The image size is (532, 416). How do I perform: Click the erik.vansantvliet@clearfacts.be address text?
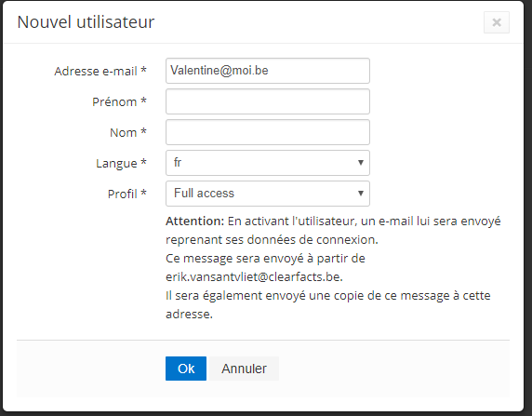click(x=253, y=277)
